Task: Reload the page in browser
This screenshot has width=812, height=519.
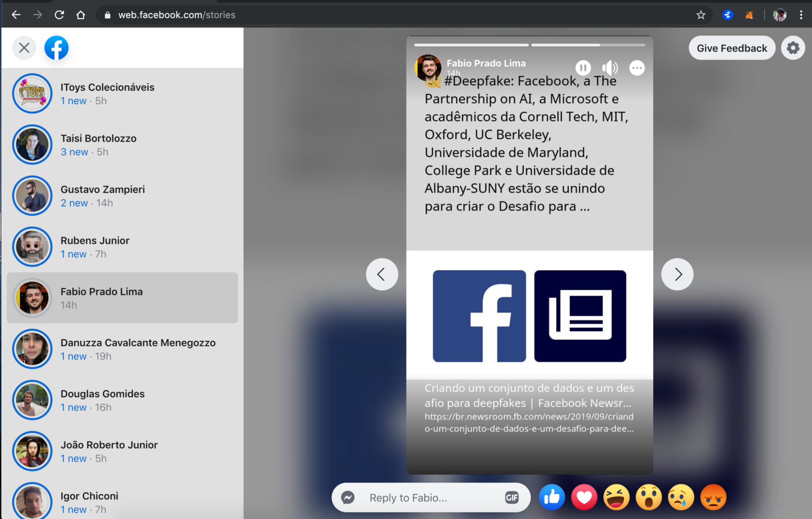Action: tap(59, 15)
